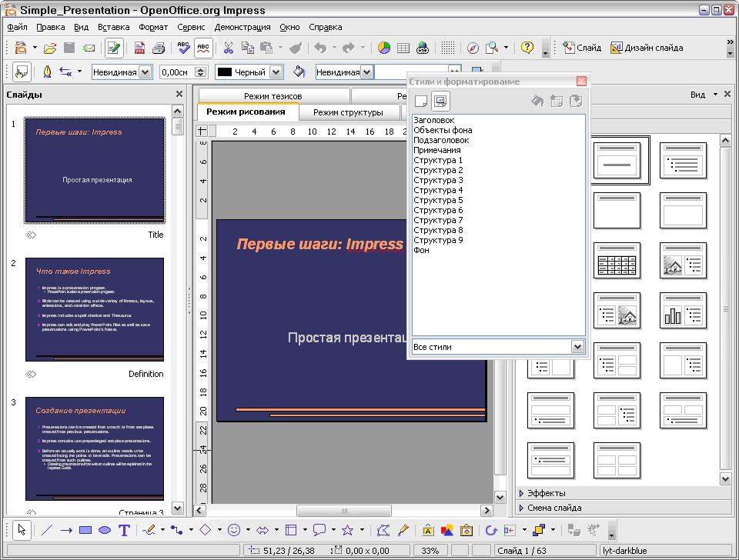Viewport: 739px width, 560px height.
Task: Select the Заголовок style in the list
Action: pyautogui.click(x=433, y=120)
